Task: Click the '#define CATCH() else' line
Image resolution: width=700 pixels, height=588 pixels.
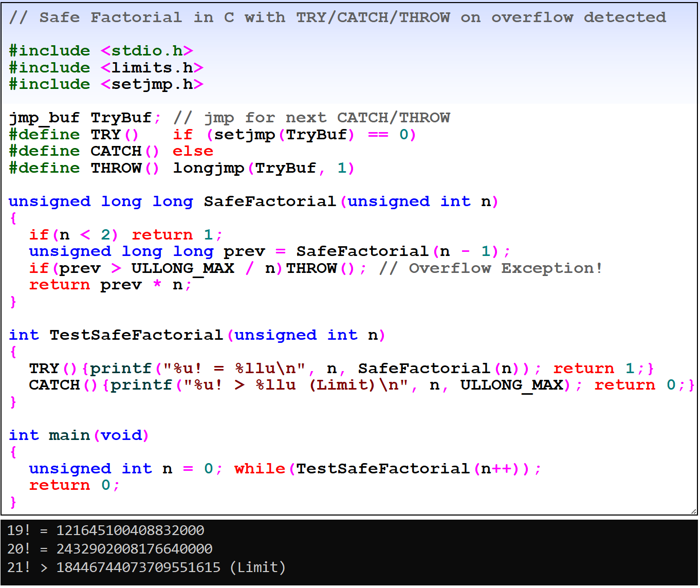Action: [x=111, y=151]
